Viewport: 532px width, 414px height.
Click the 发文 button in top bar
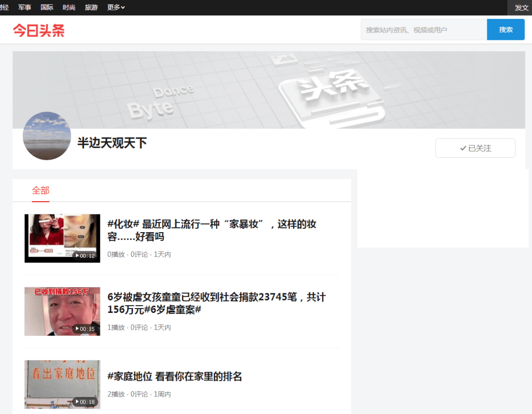[x=521, y=7]
